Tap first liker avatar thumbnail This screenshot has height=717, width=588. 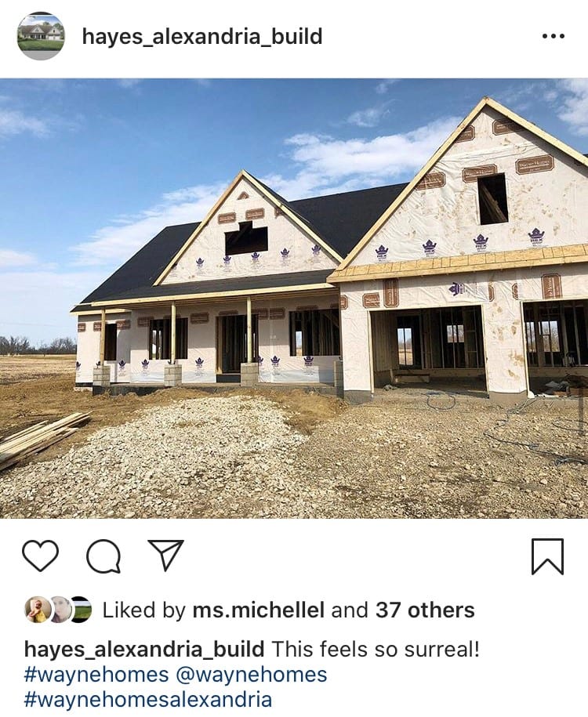click(38, 610)
